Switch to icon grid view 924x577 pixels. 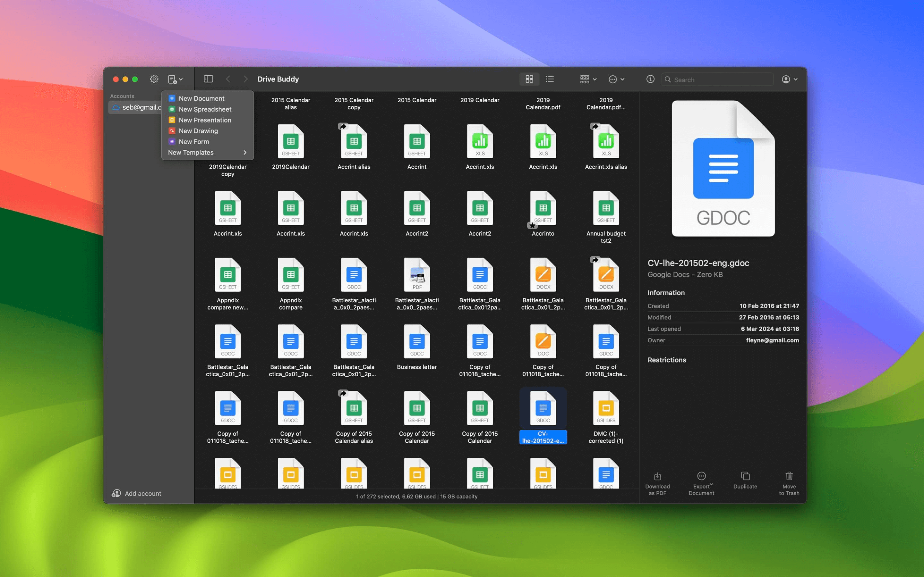529,79
